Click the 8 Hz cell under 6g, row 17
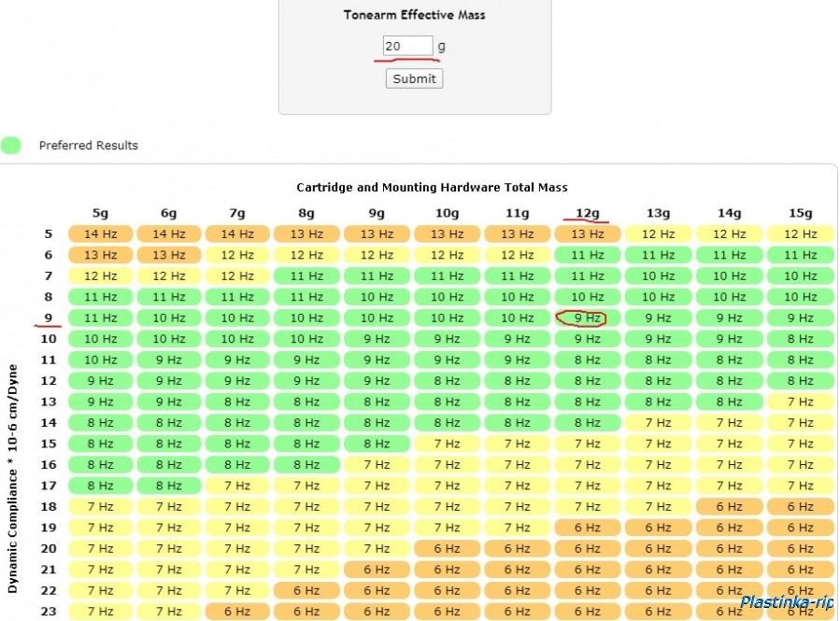Viewport: 840px width, 621px height. point(169,486)
